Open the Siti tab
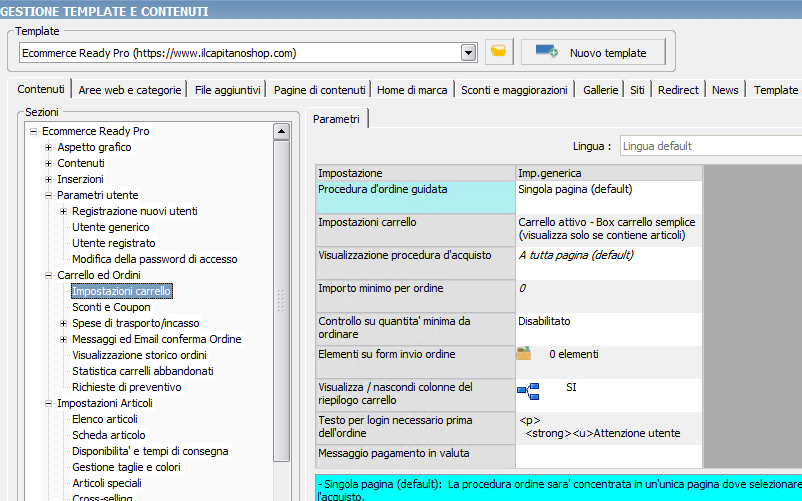 click(637, 90)
